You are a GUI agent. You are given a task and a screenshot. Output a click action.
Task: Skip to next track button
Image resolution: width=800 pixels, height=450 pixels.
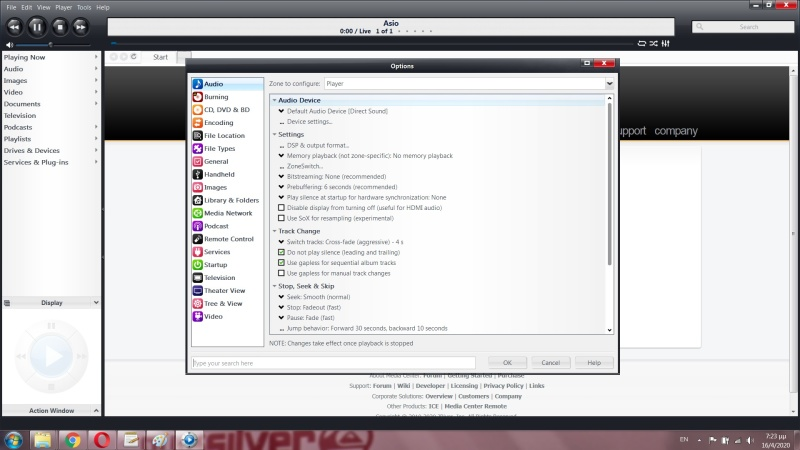81,27
